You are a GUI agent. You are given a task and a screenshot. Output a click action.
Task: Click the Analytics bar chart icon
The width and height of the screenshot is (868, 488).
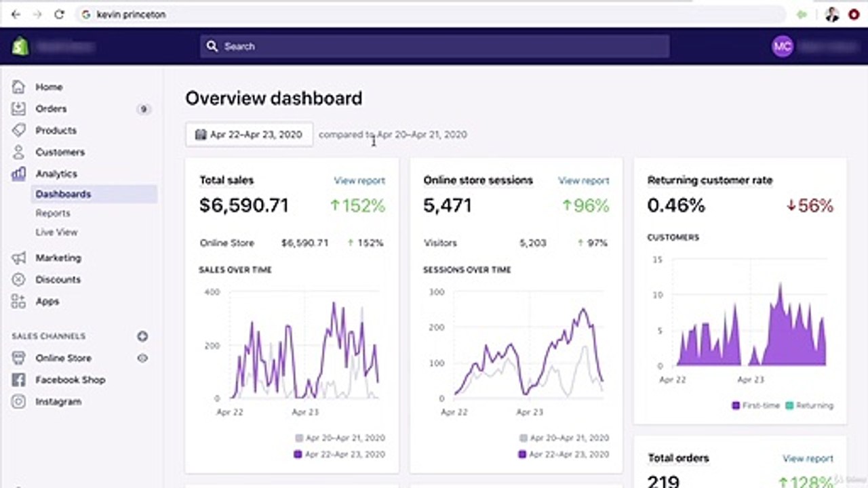19,174
